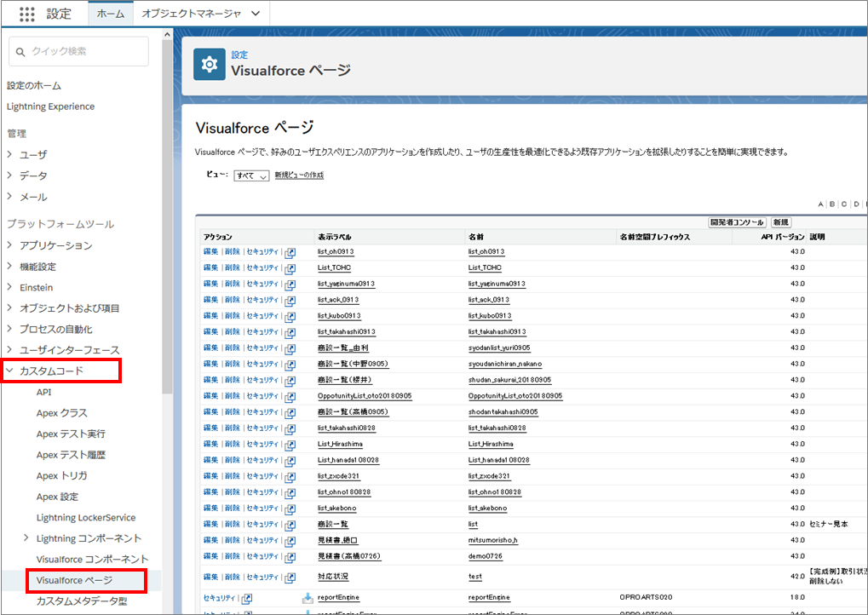Select the ホーム tab
This screenshot has height=615, width=868.
(x=111, y=14)
